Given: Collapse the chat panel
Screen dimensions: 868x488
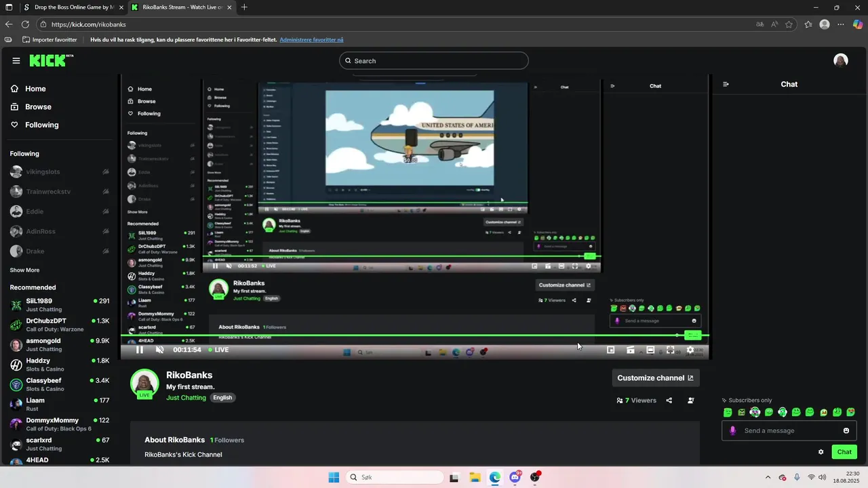Looking at the screenshot, I should click(726, 84).
